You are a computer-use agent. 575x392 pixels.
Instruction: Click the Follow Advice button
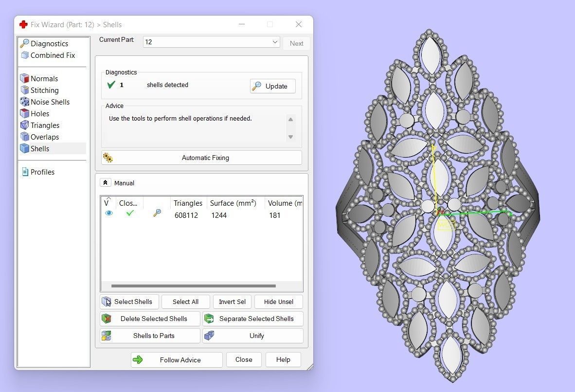[177, 360]
